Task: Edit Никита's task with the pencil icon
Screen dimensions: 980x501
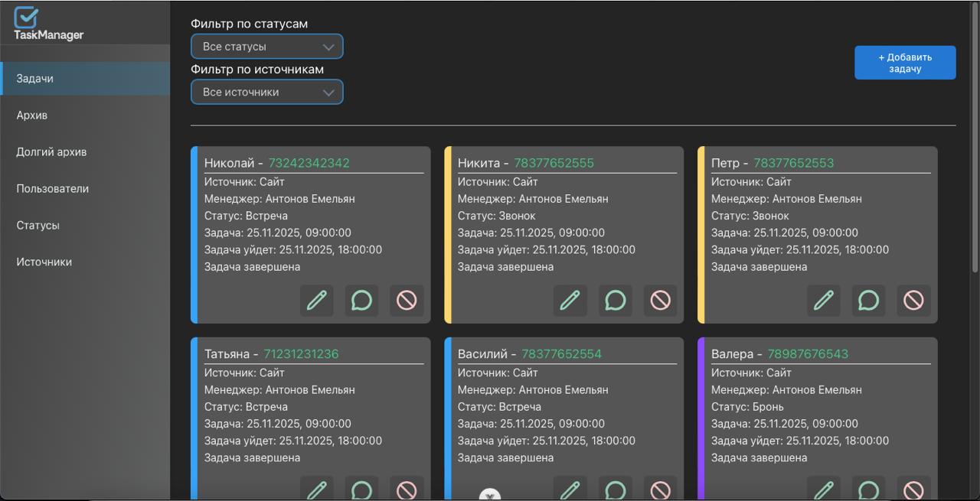Action: [570, 301]
